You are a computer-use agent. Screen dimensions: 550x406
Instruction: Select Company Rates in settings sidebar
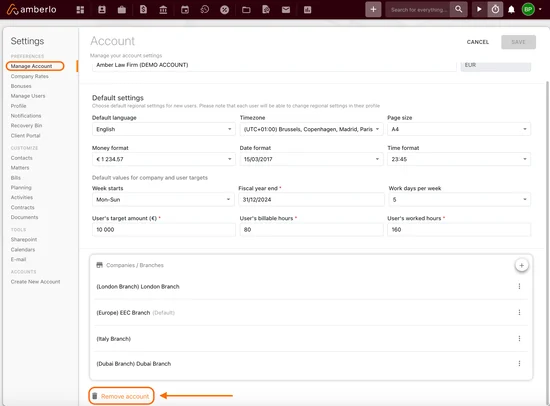[x=29, y=76]
